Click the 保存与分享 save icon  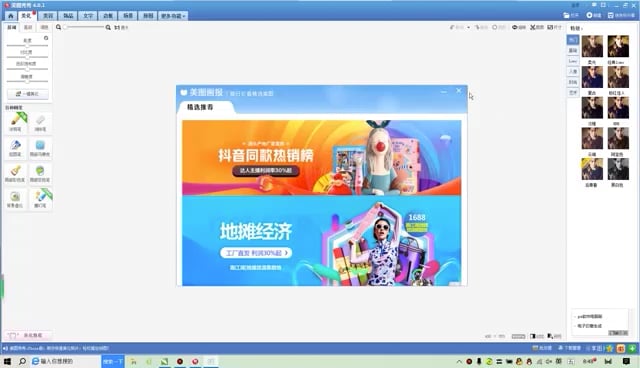(621, 15)
